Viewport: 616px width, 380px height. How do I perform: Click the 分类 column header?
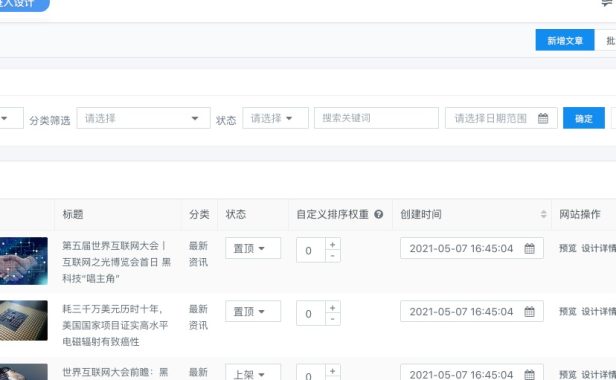(x=199, y=214)
